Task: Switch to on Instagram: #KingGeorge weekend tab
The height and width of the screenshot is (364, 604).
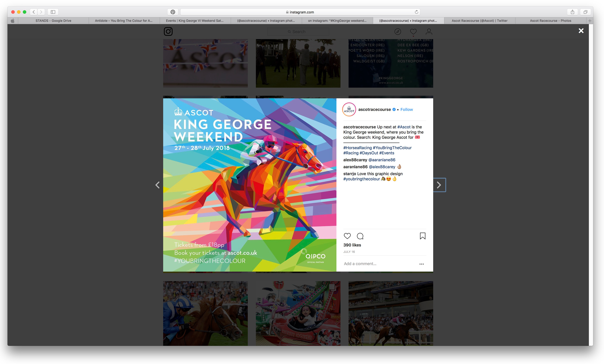Action: click(x=337, y=21)
